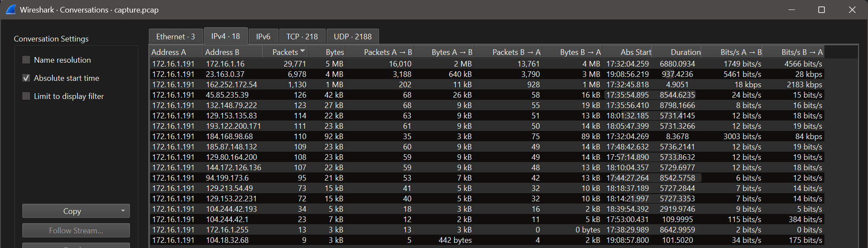Sort by Packets A → B header
The width and height of the screenshot is (868, 248).
379,52
